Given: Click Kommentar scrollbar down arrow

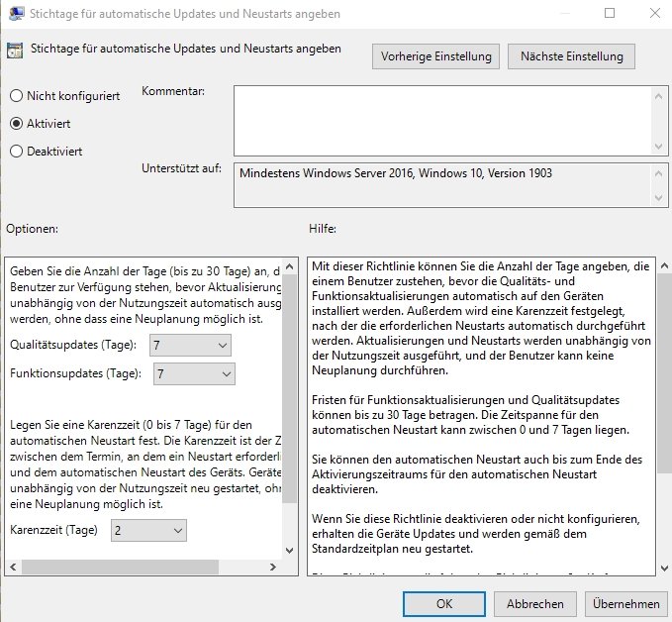Looking at the screenshot, I should [x=659, y=147].
